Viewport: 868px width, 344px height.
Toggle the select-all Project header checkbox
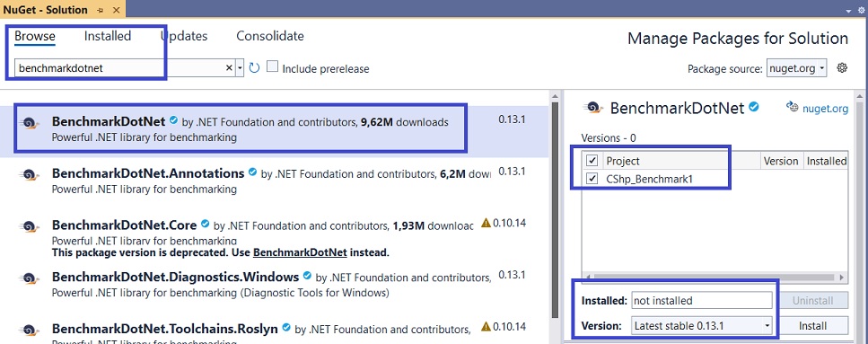592,161
